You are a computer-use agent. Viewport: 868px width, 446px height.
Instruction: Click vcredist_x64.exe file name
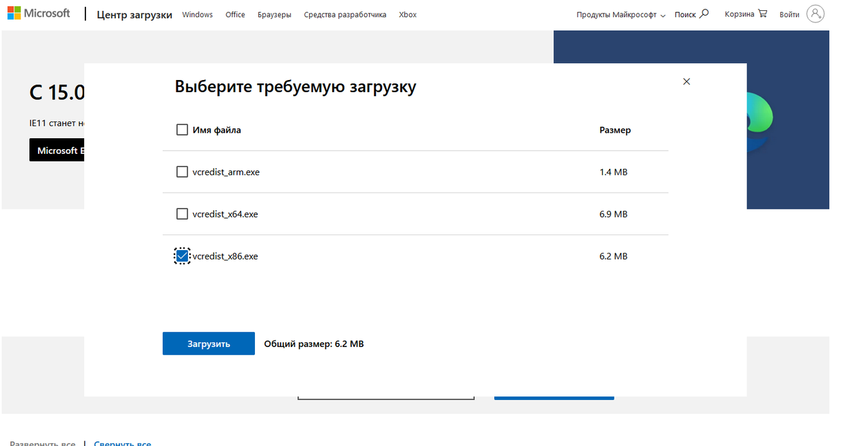click(x=225, y=214)
